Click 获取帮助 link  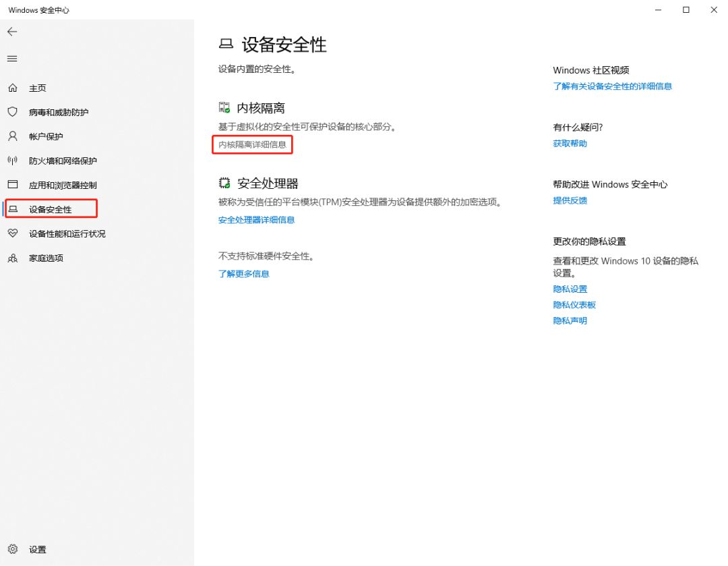click(x=570, y=143)
